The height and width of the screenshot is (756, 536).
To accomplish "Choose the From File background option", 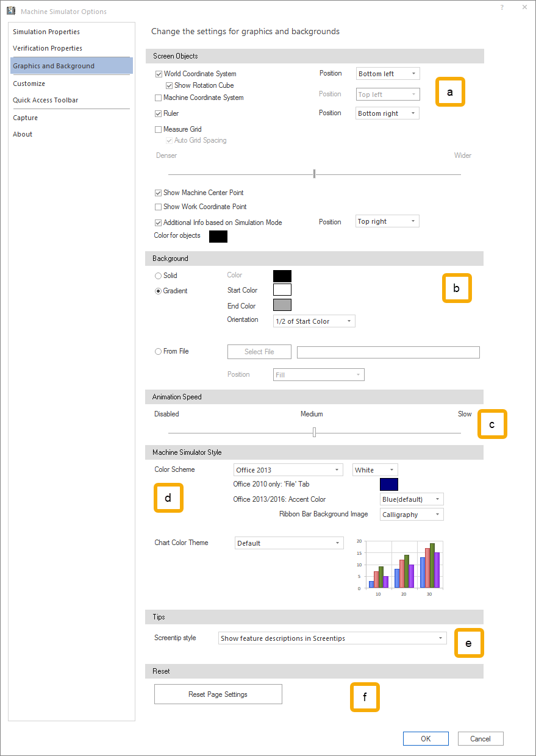I will (159, 351).
